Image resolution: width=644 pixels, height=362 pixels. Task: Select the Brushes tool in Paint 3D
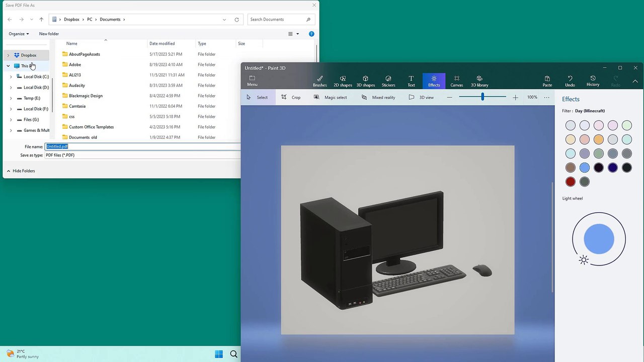point(319,81)
